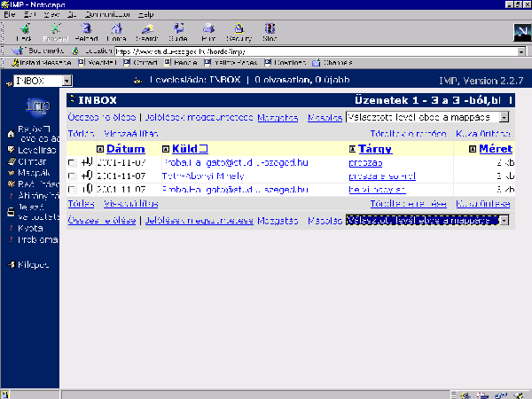
Task: Open Netscape Search from the toolbar
Action: coord(145,32)
